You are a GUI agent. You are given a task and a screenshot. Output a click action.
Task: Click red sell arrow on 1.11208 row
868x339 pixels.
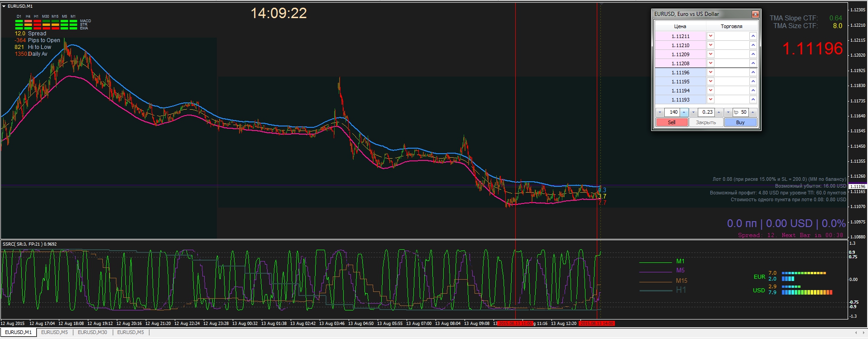pos(710,63)
